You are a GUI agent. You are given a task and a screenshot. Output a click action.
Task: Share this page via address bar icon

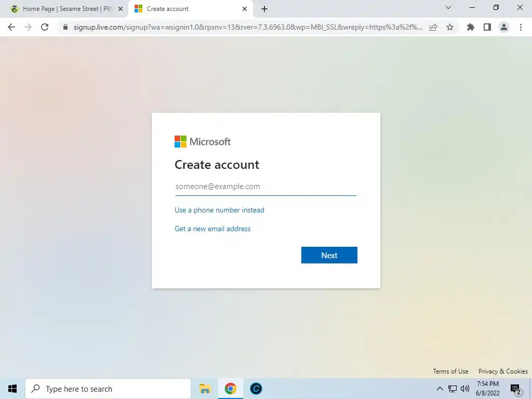click(x=433, y=27)
